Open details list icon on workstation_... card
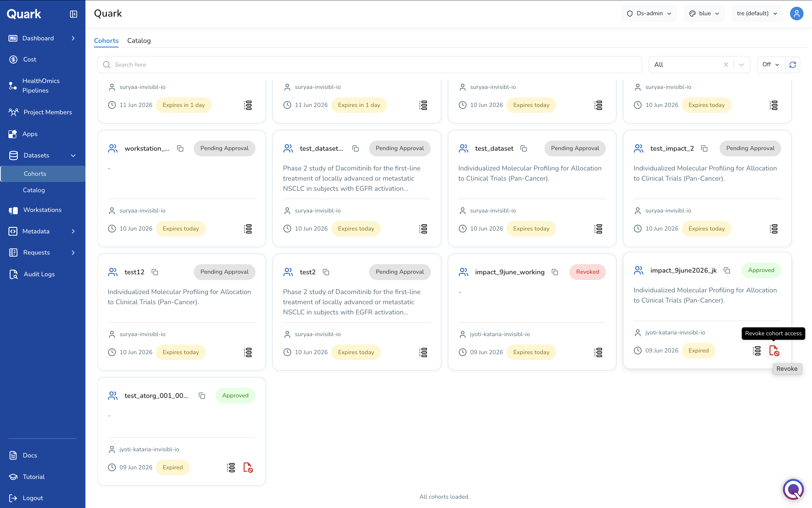The image size is (812, 508). point(248,229)
